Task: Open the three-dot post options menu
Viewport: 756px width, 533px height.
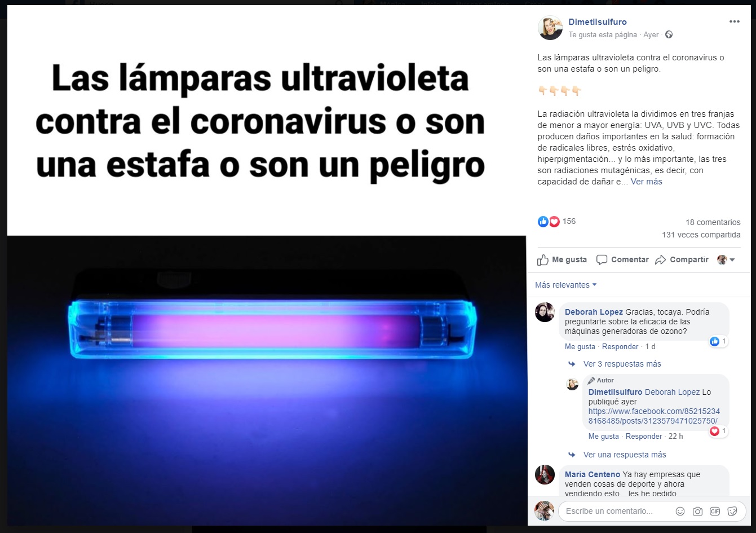Action: pos(734,22)
